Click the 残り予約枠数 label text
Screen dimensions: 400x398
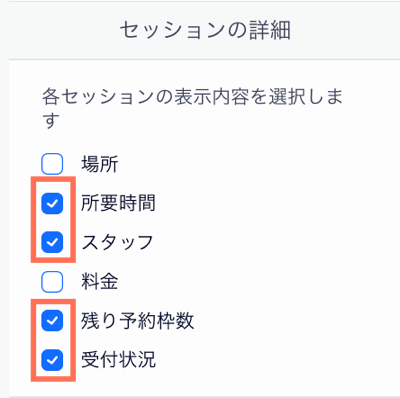(x=137, y=321)
